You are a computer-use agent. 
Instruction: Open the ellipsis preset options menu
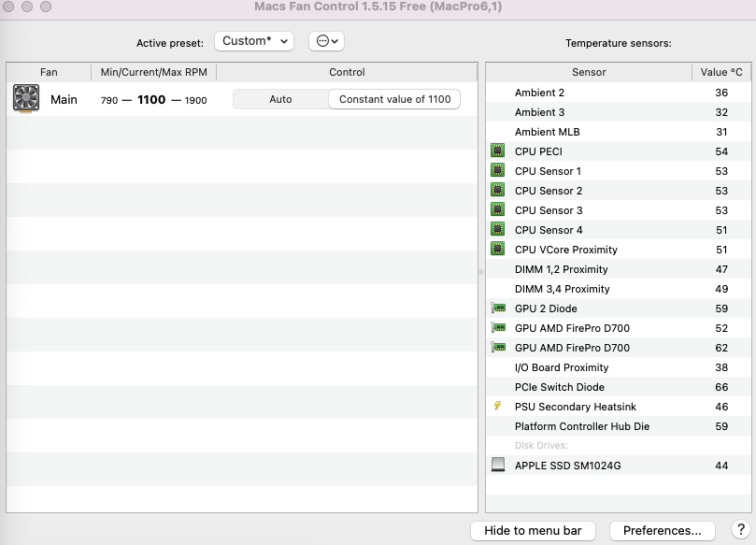click(x=326, y=41)
